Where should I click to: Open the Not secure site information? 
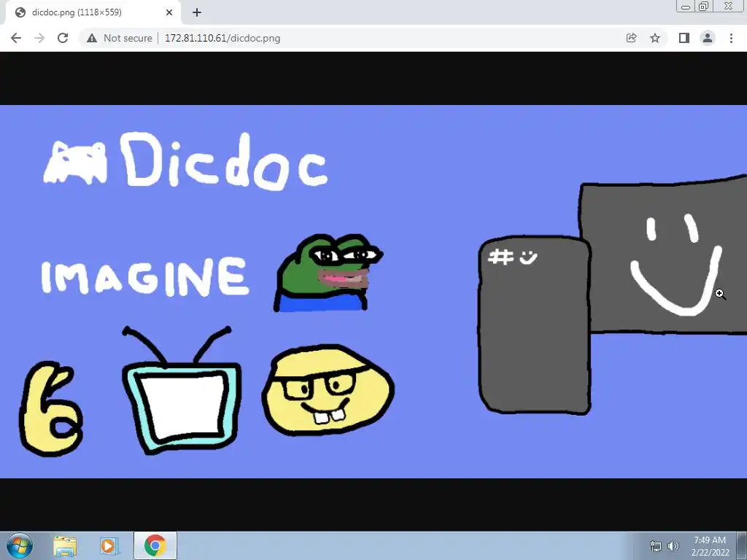(120, 38)
